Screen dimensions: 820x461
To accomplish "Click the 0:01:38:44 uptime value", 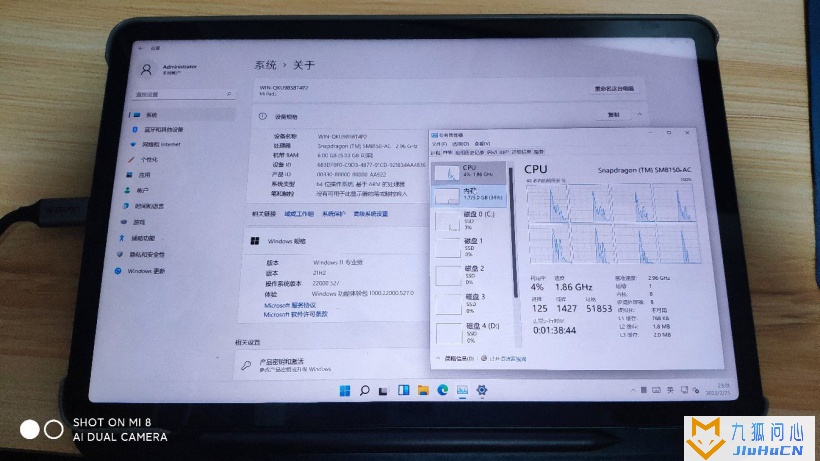I will pyautogui.click(x=554, y=330).
